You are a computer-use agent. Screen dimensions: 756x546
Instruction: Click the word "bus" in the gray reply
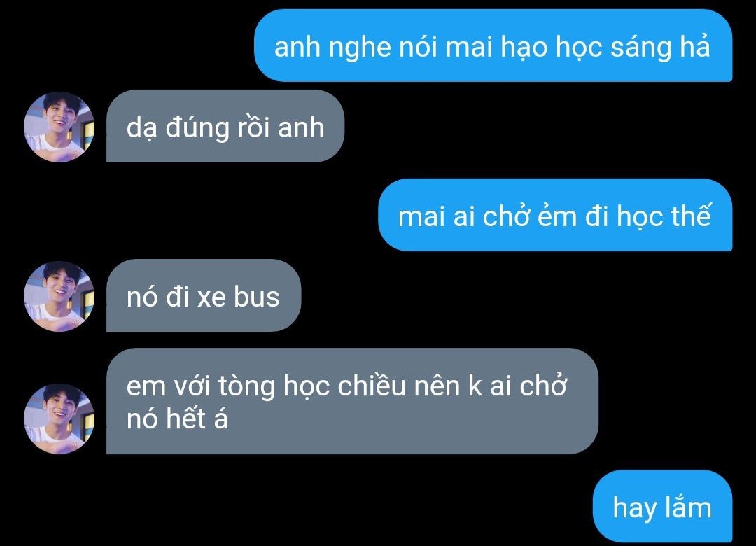(x=256, y=297)
